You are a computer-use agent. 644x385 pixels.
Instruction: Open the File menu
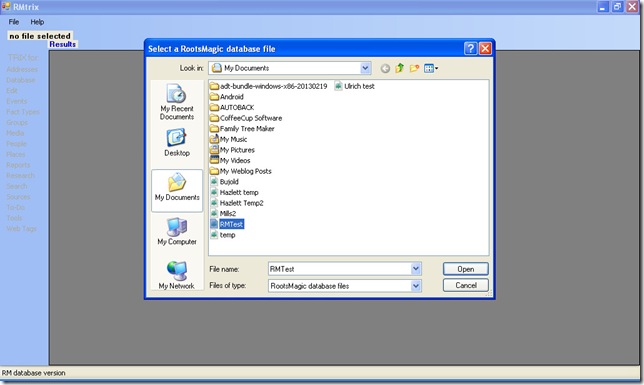pyautogui.click(x=14, y=22)
